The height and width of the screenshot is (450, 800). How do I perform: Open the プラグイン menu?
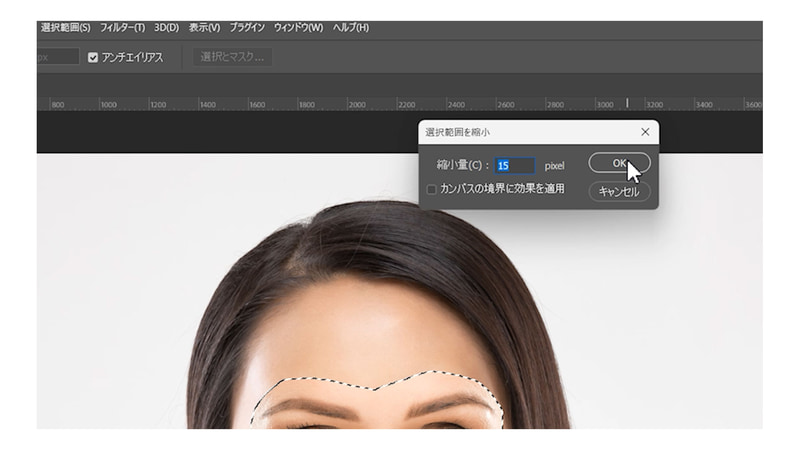pyautogui.click(x=247, y=28)
